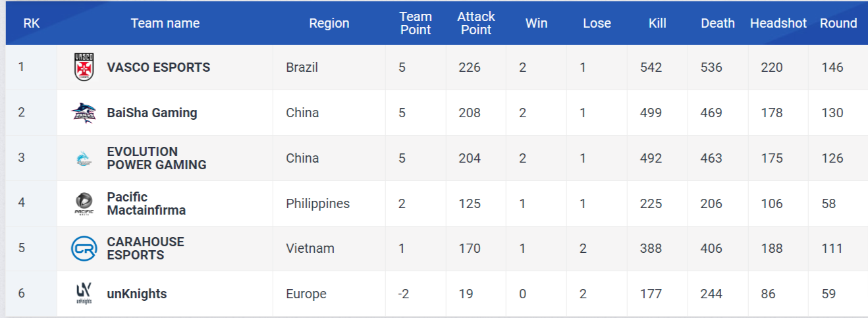Select the Vietnam region cell
The width and height of the screenshot is (868, 318).
310,248
